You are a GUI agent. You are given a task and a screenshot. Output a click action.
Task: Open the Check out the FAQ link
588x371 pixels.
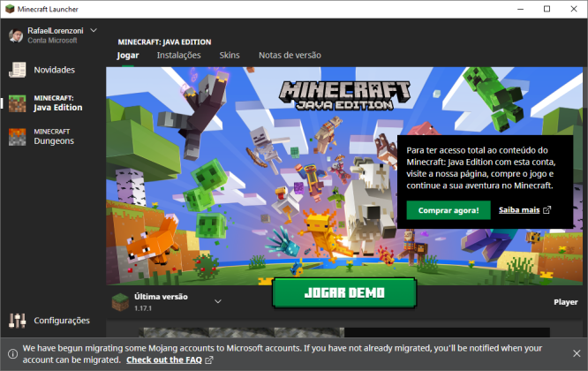point(164,360)
